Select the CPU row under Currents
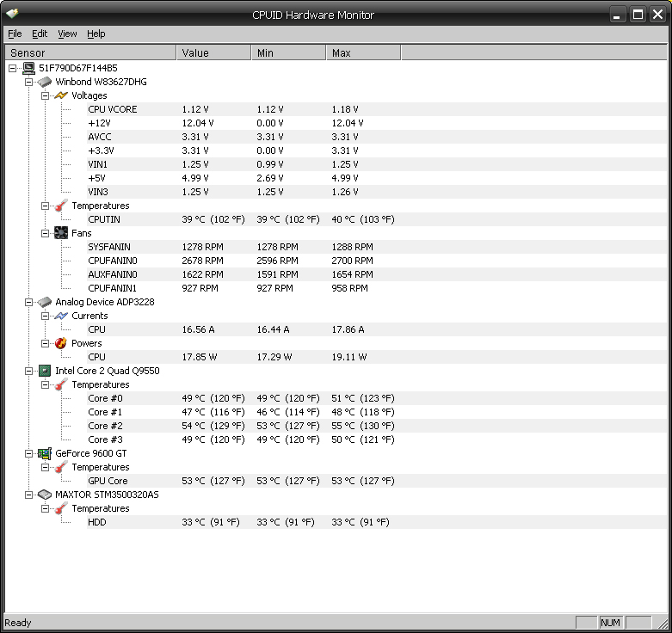Image resolution: width=672 pixels, height=633 pixels. [x=377, y=329]
